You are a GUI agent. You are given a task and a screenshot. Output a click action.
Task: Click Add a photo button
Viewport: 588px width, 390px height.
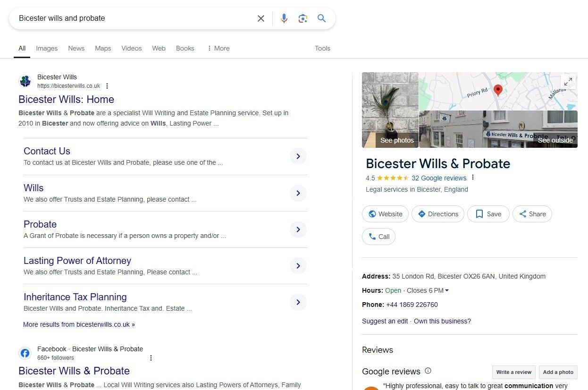point(558,372)
